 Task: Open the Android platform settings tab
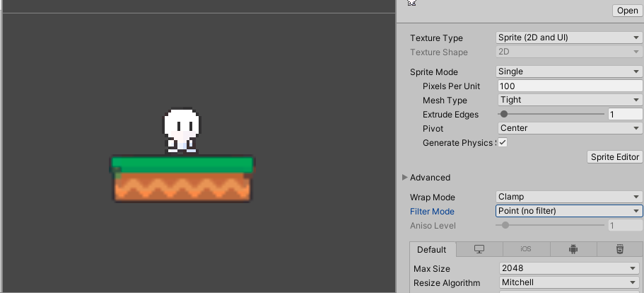click(x=573, y=249)
